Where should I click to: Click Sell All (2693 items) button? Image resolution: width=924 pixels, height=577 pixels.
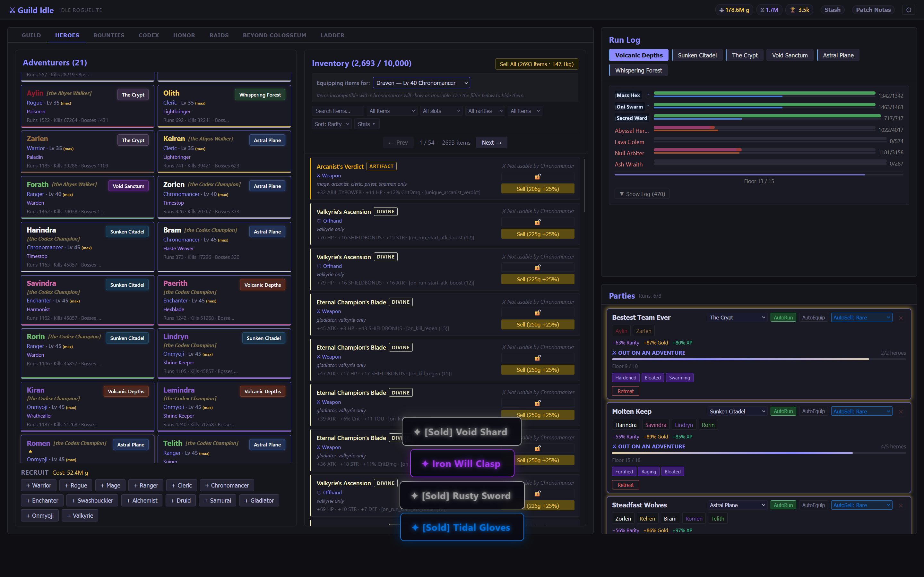[x=536, y=64]
